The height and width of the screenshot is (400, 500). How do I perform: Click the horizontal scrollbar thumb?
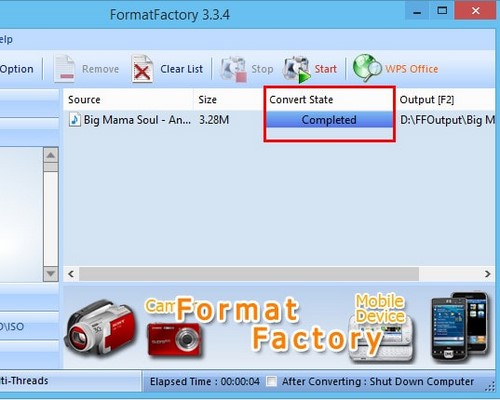point(249,274)
